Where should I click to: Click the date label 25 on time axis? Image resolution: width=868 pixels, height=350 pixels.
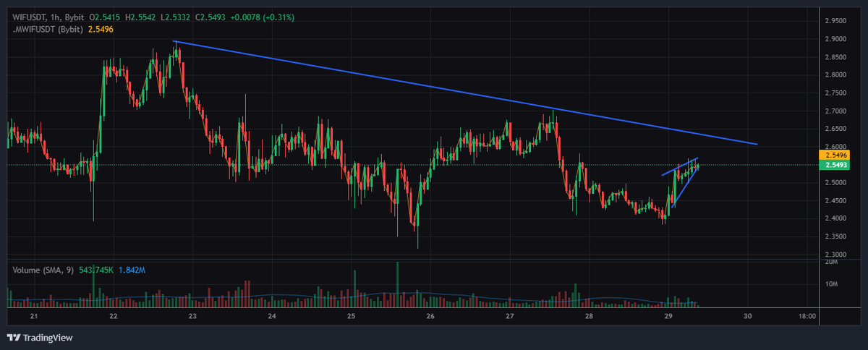click(351, 317)
